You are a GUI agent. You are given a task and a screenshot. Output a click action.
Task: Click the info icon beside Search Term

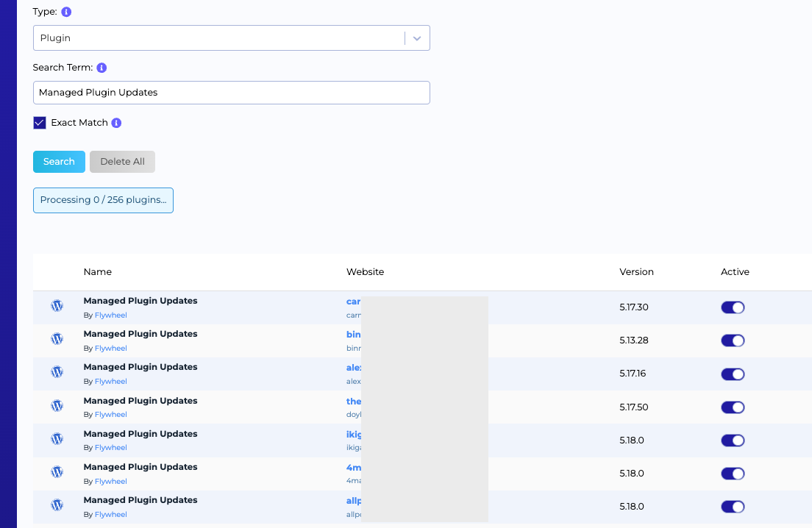(101, 68)
